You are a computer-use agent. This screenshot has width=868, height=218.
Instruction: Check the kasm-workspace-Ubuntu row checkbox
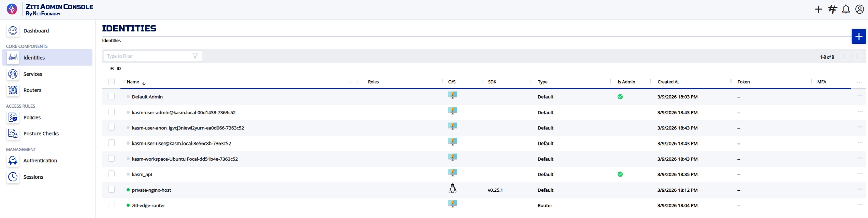111,159
